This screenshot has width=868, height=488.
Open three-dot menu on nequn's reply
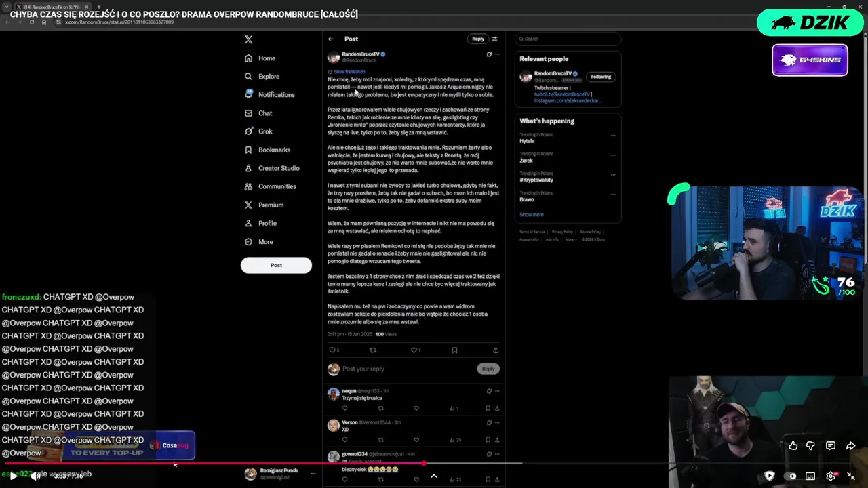(497, 391)
